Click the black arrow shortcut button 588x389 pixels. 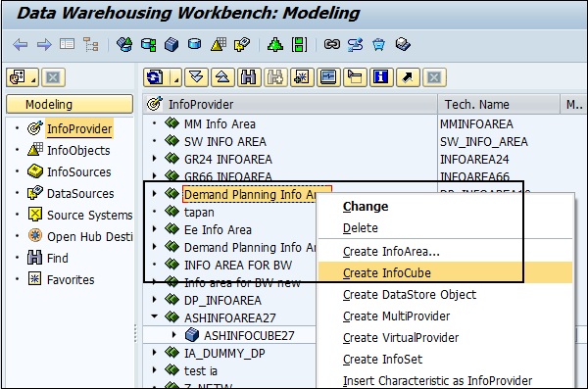[x=408, y=77]
